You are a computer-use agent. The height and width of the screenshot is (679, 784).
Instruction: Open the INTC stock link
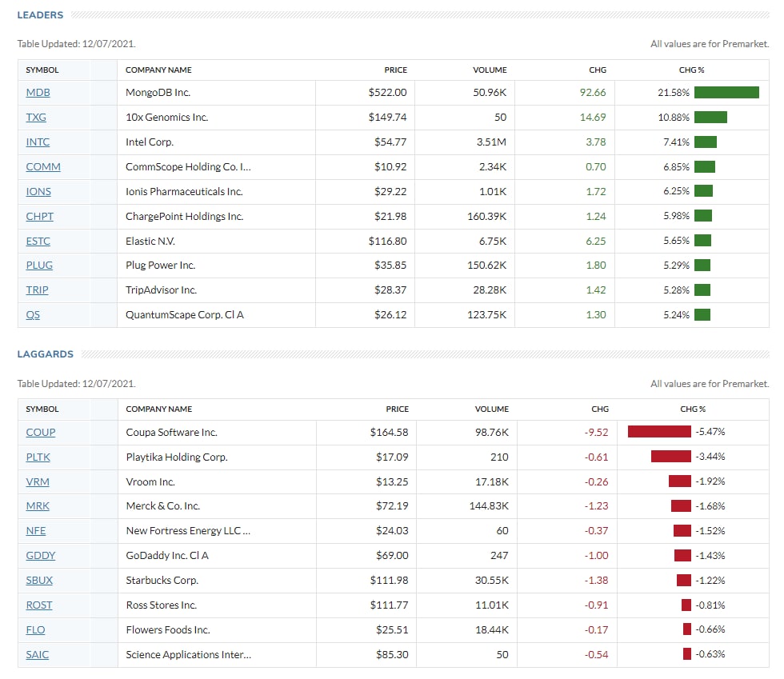(x=38, y=142)
